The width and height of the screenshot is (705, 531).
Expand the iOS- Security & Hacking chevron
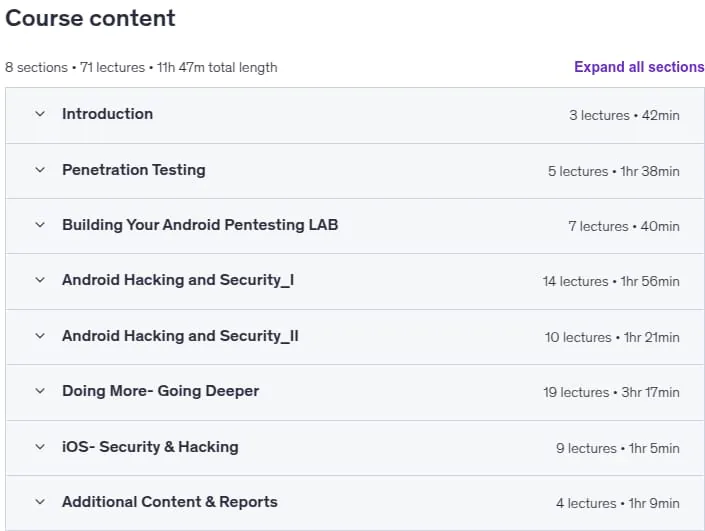coord(40,447)
